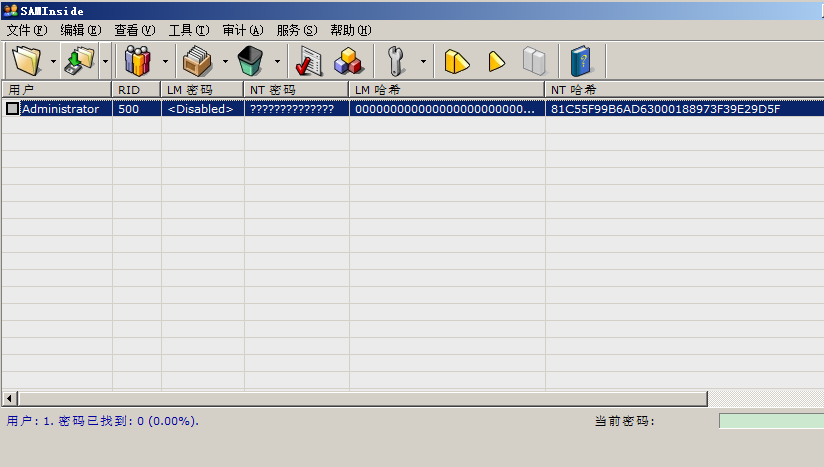
Task: Expand the import icon dropdown arrow
Action: [x=105, y=61]
